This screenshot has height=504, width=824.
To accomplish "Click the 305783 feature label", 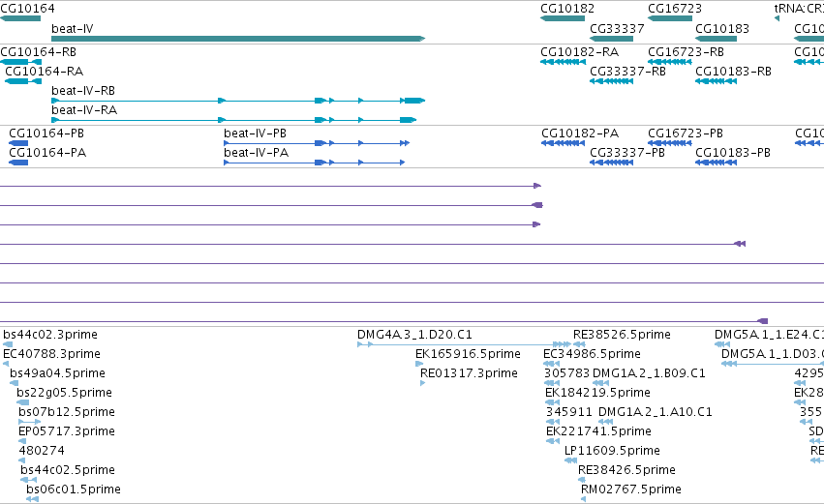I will coord(567,373).
